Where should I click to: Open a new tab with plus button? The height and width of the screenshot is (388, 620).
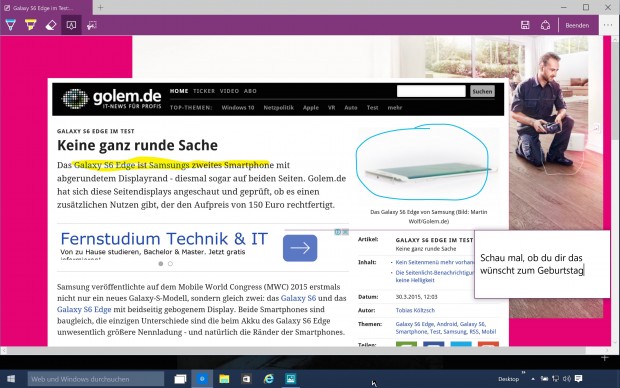(x=100, y=8)
